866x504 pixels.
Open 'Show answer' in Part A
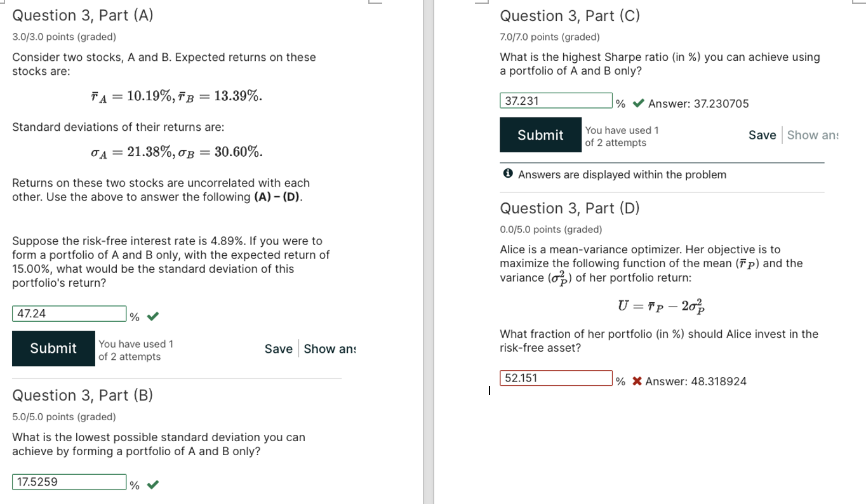tap(331, 348)
